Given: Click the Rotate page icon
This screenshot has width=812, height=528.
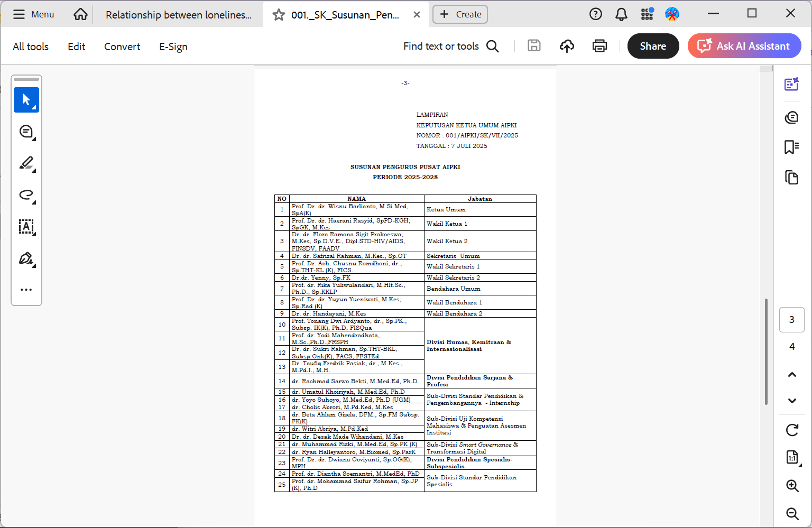Looking at the screenshot, I should [792, 430].
